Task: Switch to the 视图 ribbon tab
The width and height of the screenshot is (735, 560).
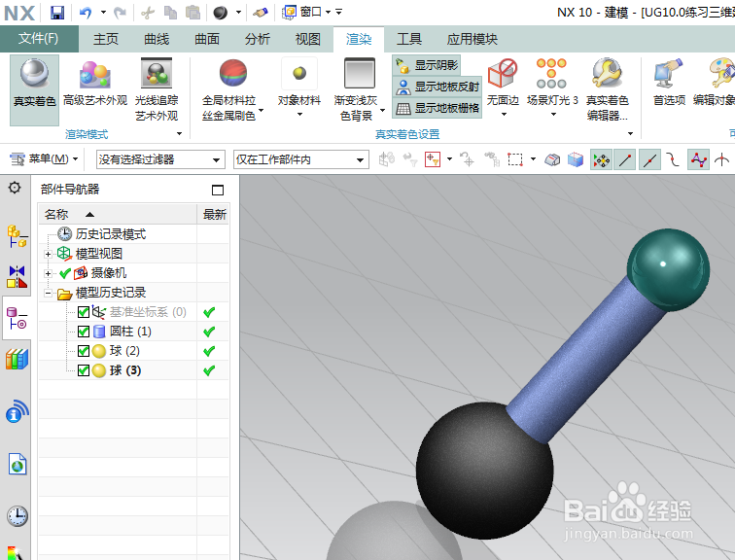Action: pyautogui.click(x=308, y=39)
